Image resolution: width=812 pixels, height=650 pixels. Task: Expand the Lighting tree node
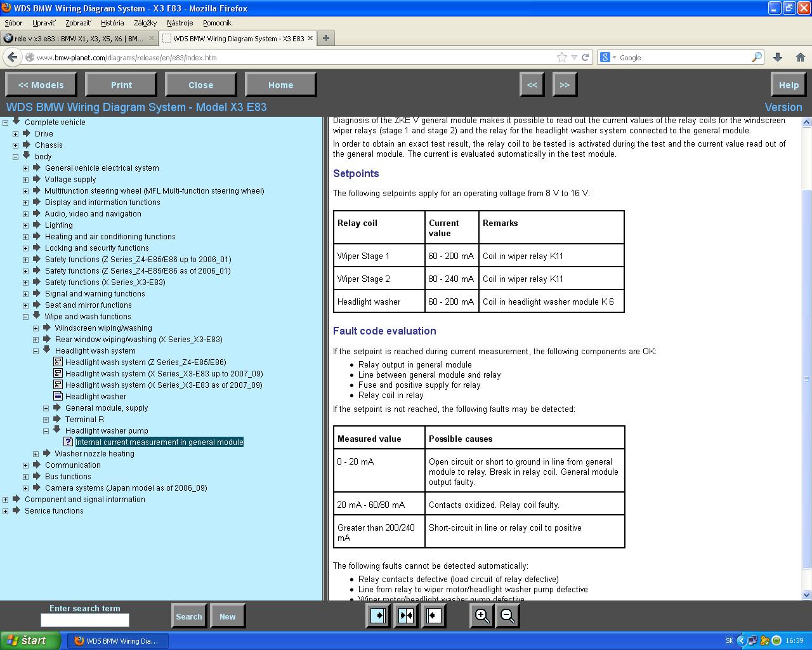26,225
